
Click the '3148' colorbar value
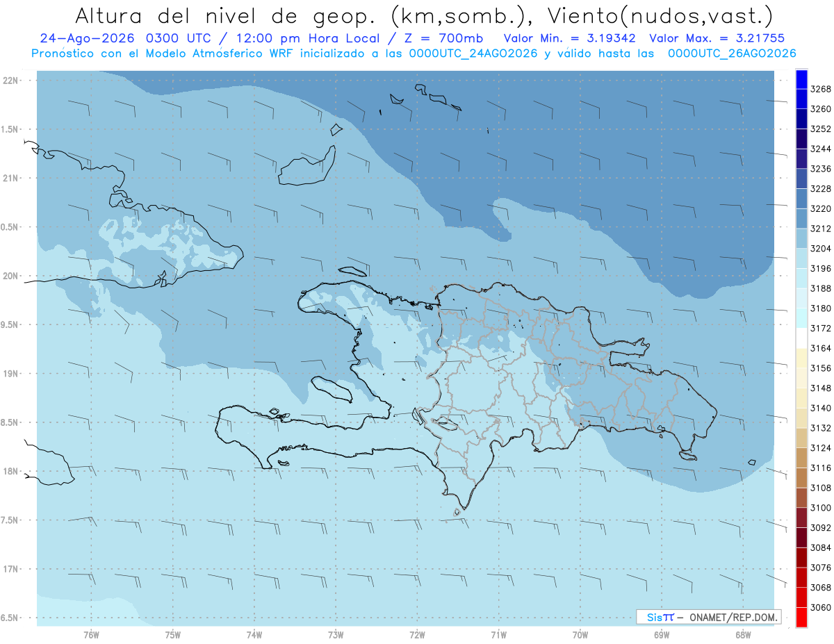[x=821, y=388]
